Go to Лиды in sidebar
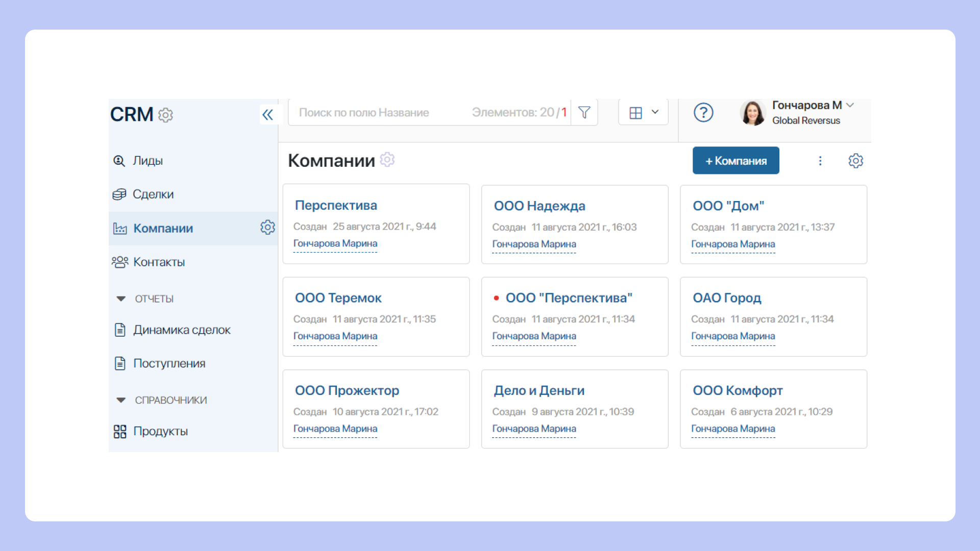 point(148,161)
